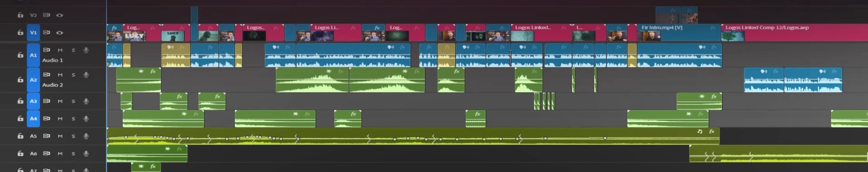Toggle sync lock on Audio 1 track

(46, 50)
